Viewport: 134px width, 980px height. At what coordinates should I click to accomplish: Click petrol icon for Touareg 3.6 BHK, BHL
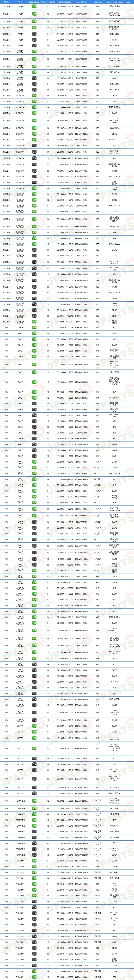(34, 808)
